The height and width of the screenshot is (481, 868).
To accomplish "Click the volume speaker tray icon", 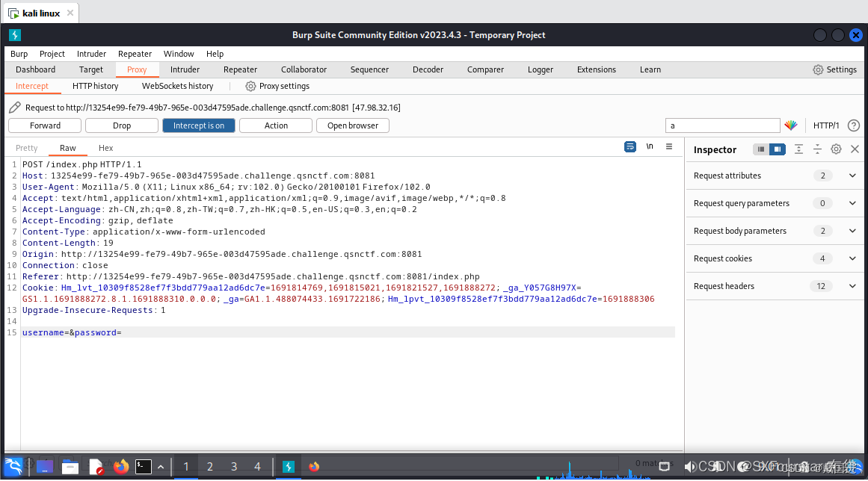I will point(690,467).
